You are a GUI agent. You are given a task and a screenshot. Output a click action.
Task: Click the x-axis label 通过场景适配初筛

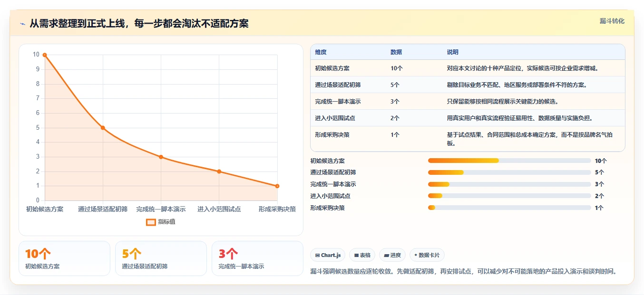click(103, 209)
